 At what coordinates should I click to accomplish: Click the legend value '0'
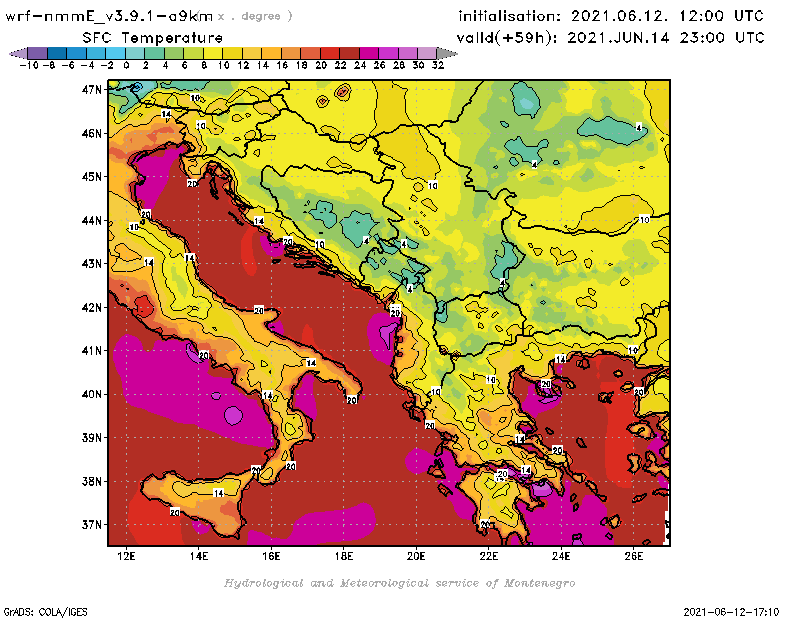point(127,65)
